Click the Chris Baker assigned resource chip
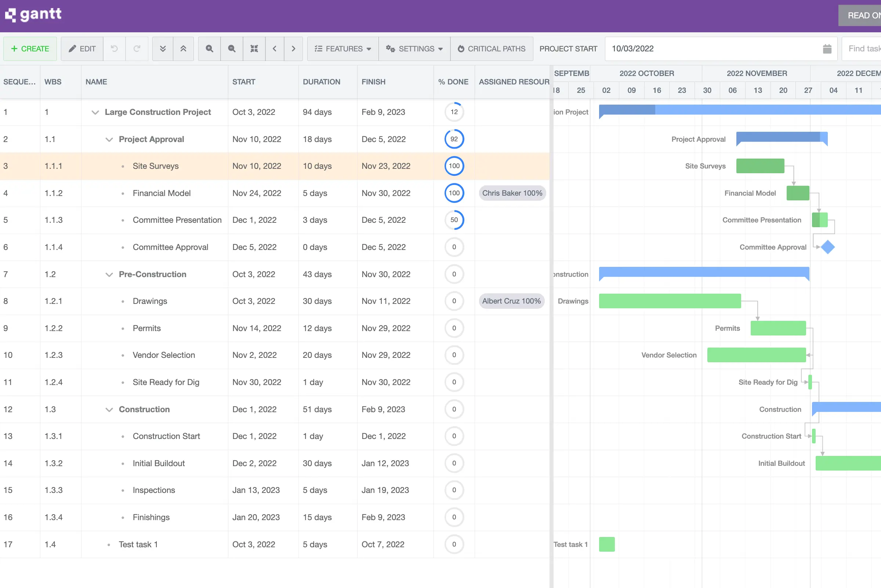Viewport: 881px width, 588px height. pyautogui.click(x=512, y=193)
